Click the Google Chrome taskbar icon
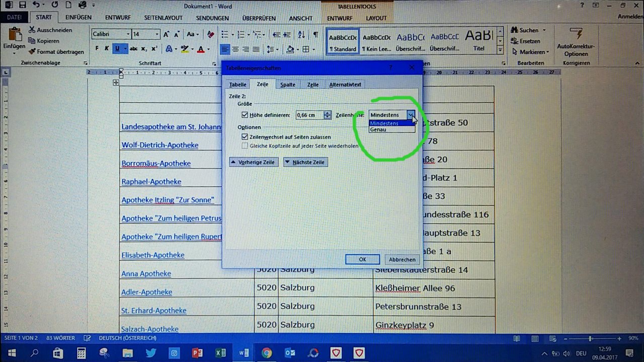Viewport: 644px width, 362px height. [267, 353]
